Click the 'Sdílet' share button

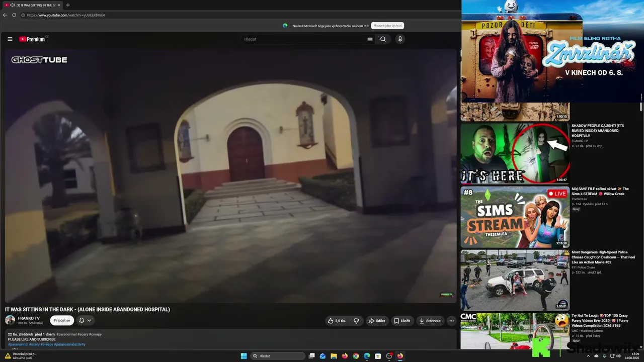pyautogui.click(x=377, y=321)
